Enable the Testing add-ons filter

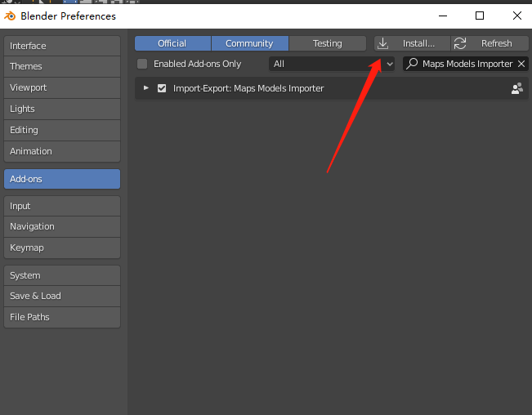(x=328, y=43)
